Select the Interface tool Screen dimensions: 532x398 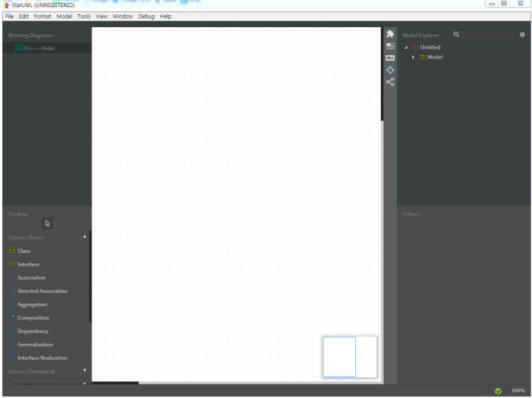(28, 264)
